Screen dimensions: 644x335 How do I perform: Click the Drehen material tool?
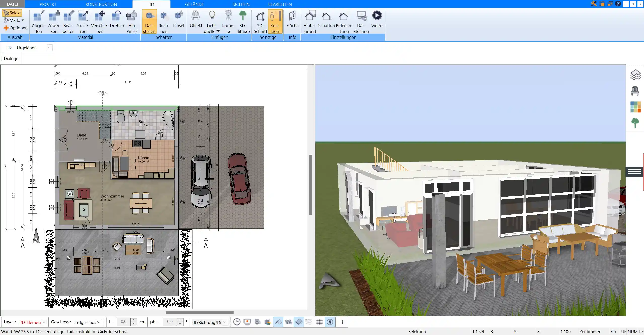point(117,19)
